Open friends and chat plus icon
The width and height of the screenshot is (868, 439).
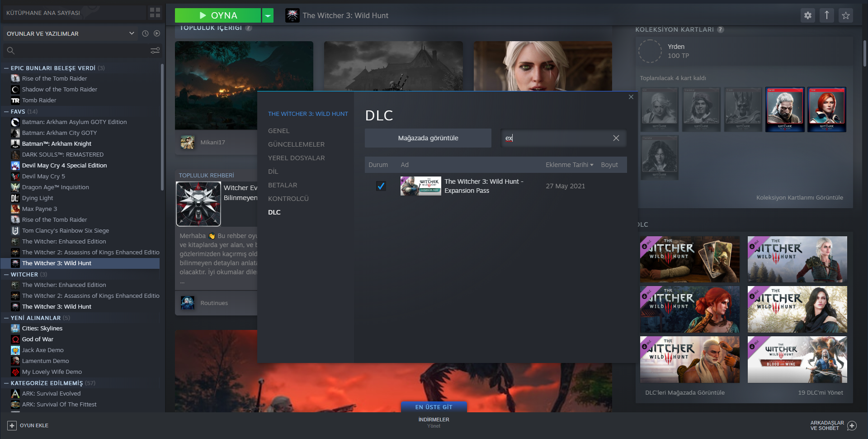click(852, 425)
